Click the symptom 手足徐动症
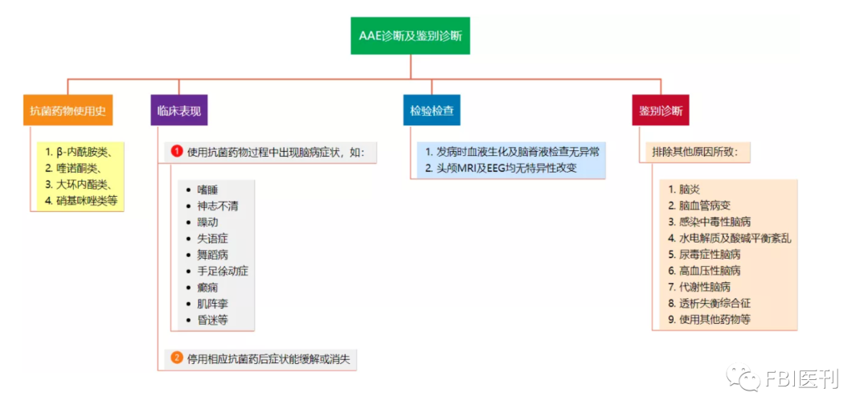 [223, 272]
